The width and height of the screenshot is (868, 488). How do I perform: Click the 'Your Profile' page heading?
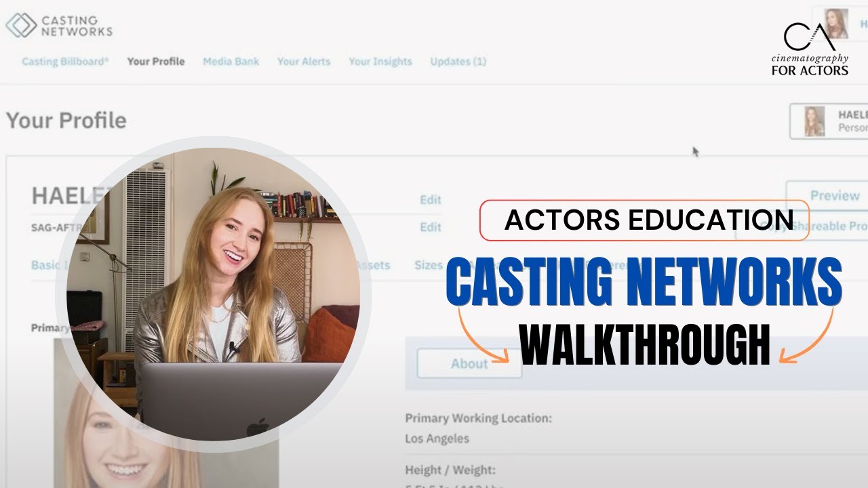point(66,121)
